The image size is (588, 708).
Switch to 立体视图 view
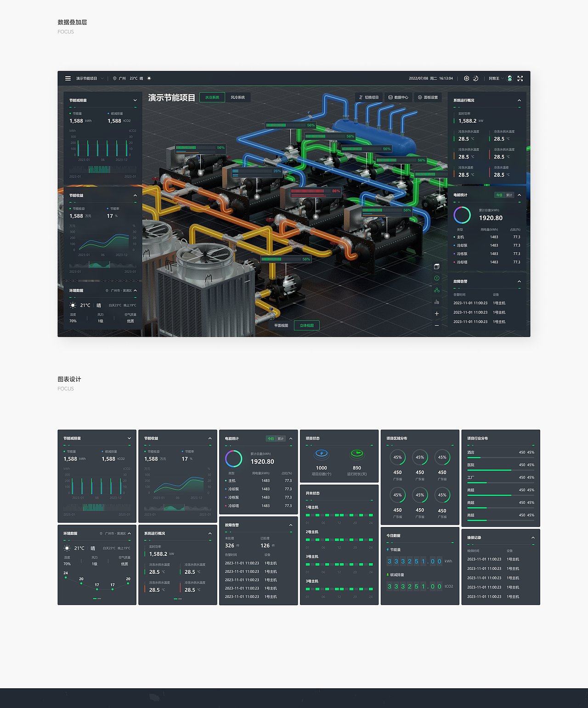tap(306, 326)
